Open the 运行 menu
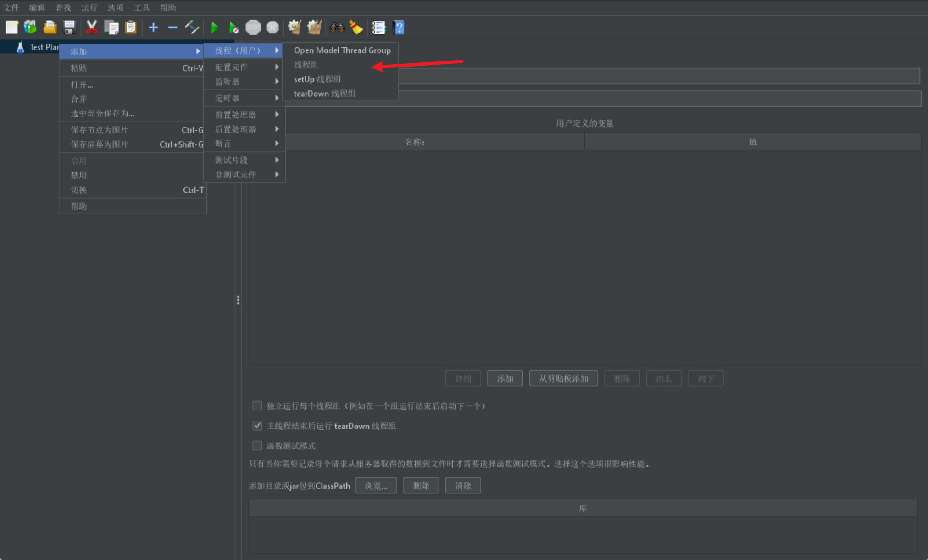This screenshot has height=560, width=928. (89, 7)
